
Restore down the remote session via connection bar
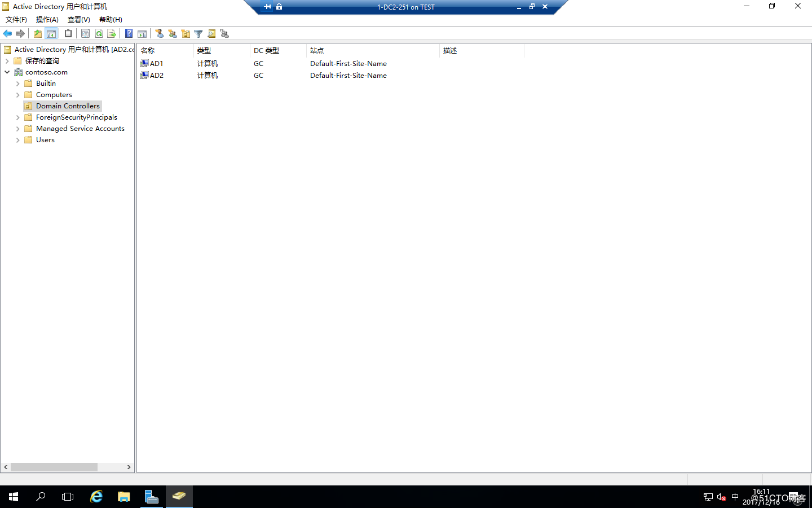coord(532,7)
